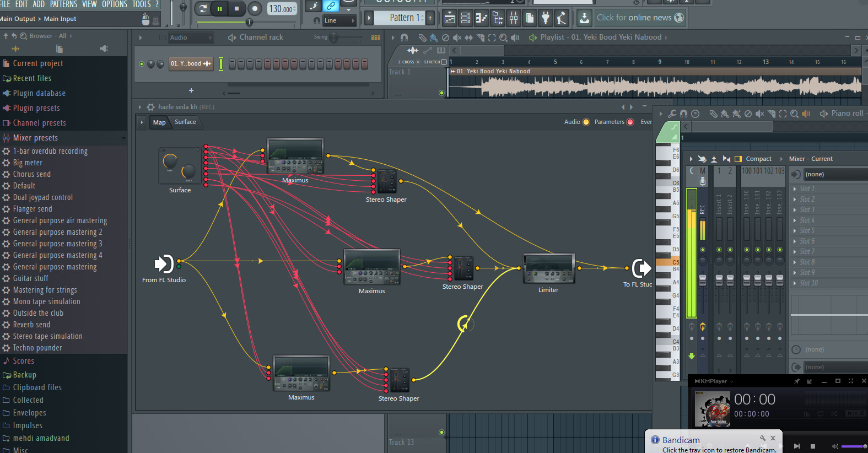This screenshot has width=868, height=453.
Task: Toggle the orange square mixer view icon
Action: pyautogui.click(x=738, y=159)
